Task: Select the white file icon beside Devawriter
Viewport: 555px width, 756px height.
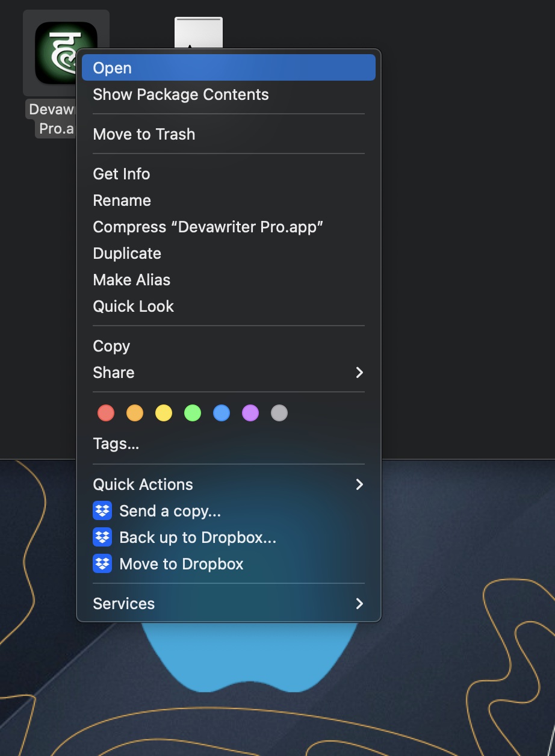Action: (199, 33)
